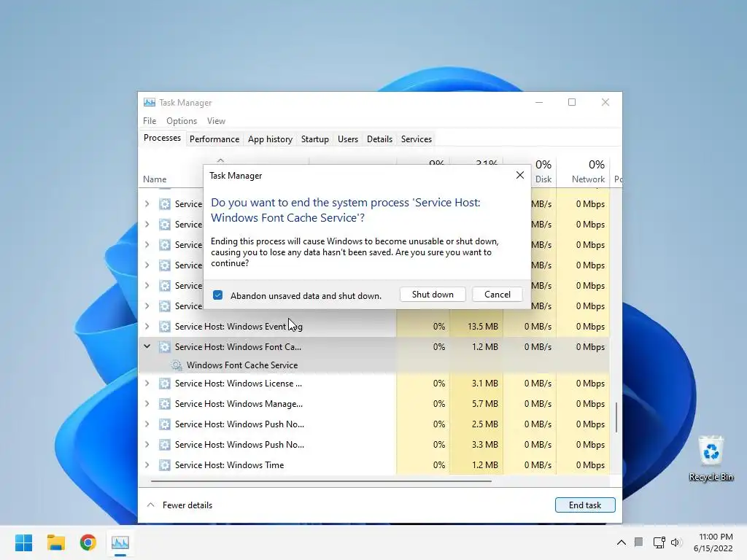This screenshot has height=560, width=747.
Task: Click gear icon of Windows License service
Action: (165, 384)
